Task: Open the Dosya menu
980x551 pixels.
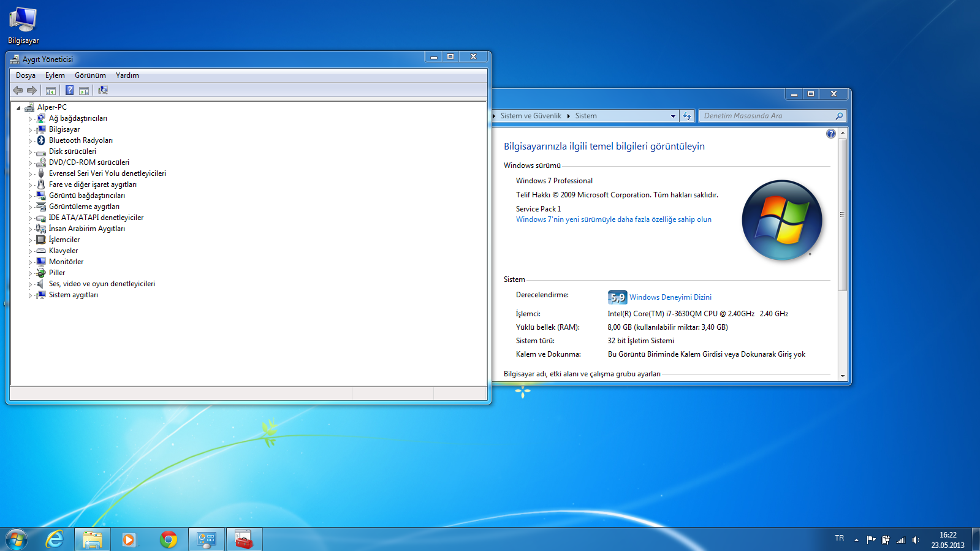Action: pos(26,75)
